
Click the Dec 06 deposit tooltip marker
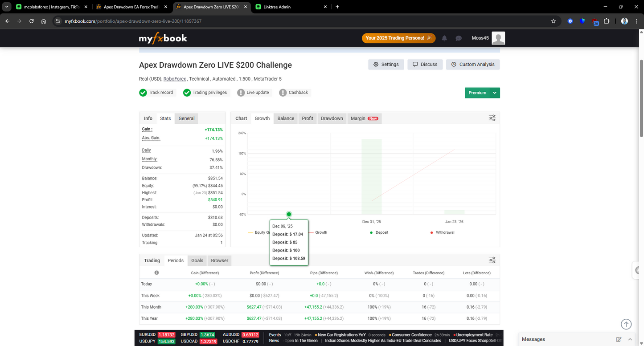tap(289, 214)
